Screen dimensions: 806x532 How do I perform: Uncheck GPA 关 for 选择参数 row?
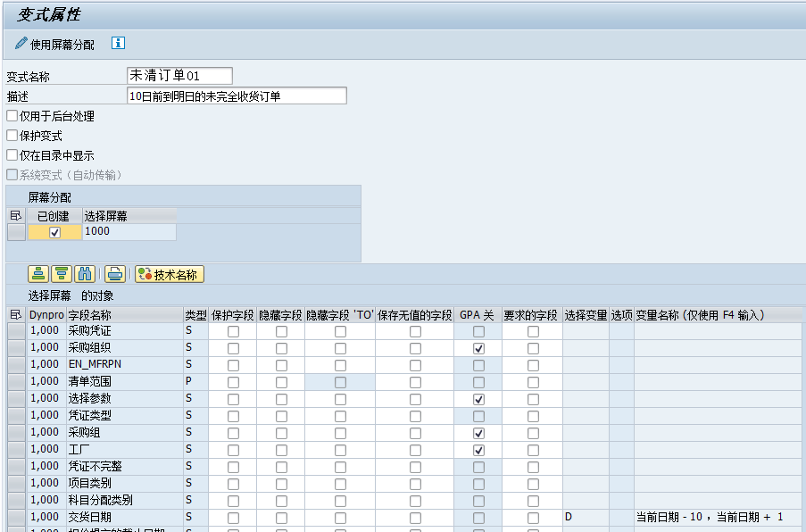point(478,399)
